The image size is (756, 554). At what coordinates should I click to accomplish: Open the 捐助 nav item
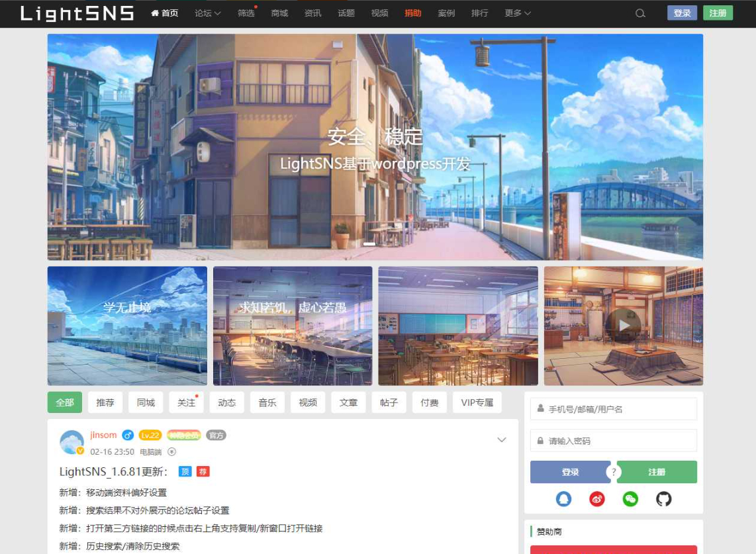click(x=412, y=13)
